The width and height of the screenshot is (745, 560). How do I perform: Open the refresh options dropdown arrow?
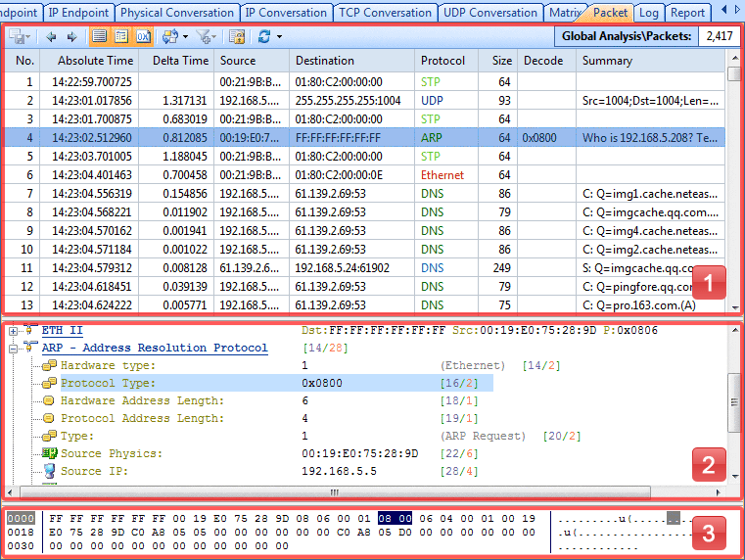point(279,36)
